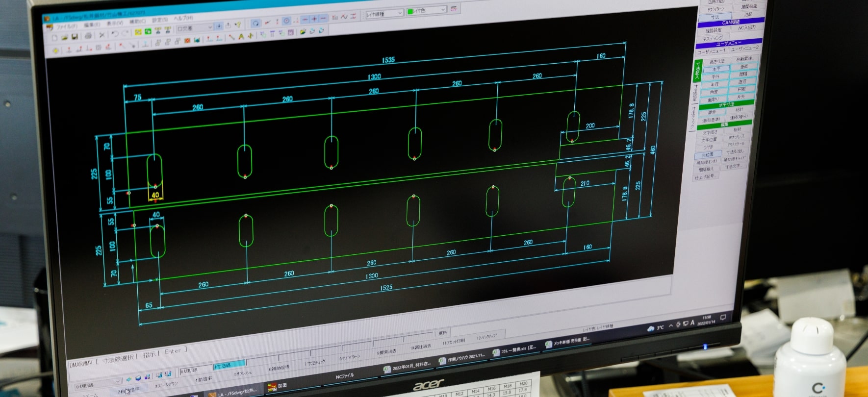Screen dimensions: 868x397
Task: Open ファイル(F) menu
Action: tap(67, 26)
